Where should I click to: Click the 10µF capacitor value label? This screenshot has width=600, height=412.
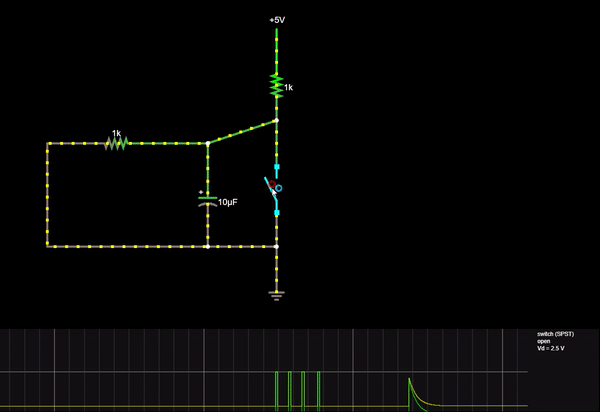pos(228,202)
